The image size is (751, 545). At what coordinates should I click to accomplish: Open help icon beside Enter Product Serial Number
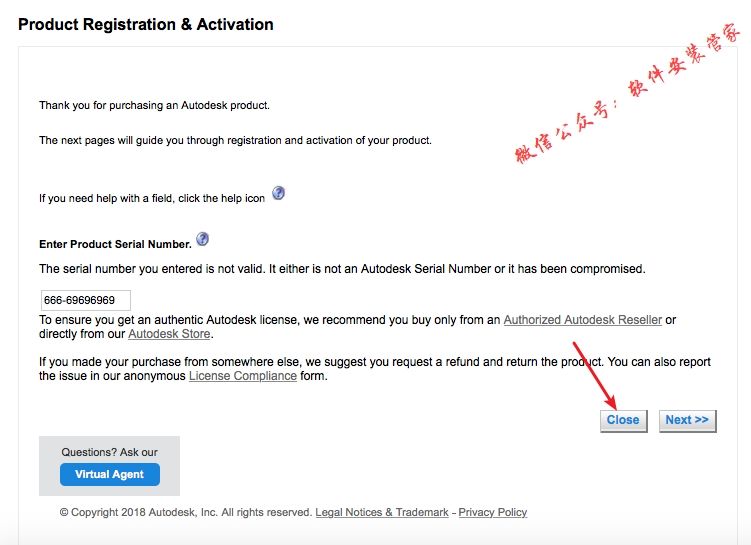[203, 239]
